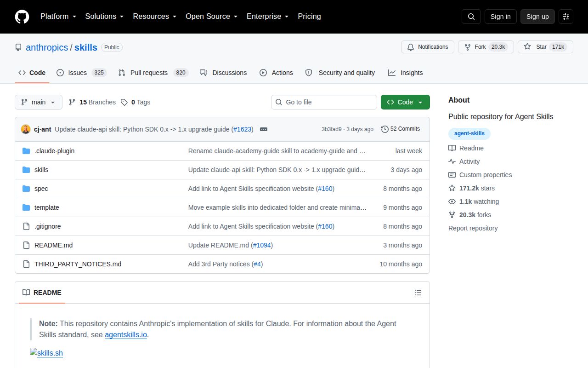Open the anthropics owner link

coord(47,47)
